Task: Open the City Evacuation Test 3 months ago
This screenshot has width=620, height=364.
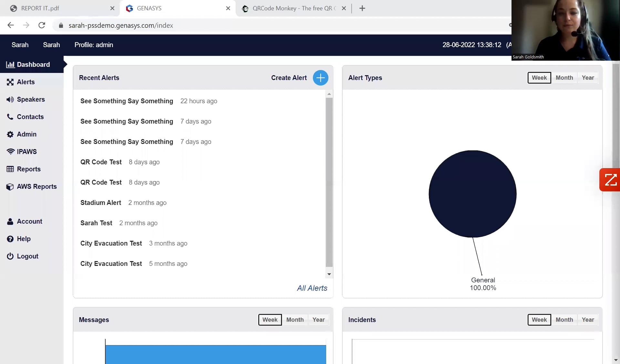Action: (x=111, y=243)
